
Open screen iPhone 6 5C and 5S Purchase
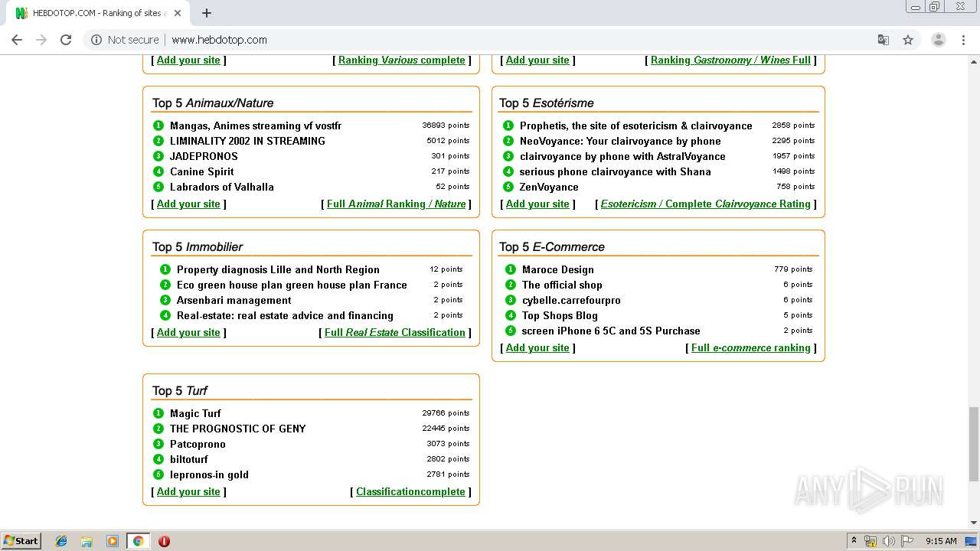pyautogui.click(x=611, y=331)
